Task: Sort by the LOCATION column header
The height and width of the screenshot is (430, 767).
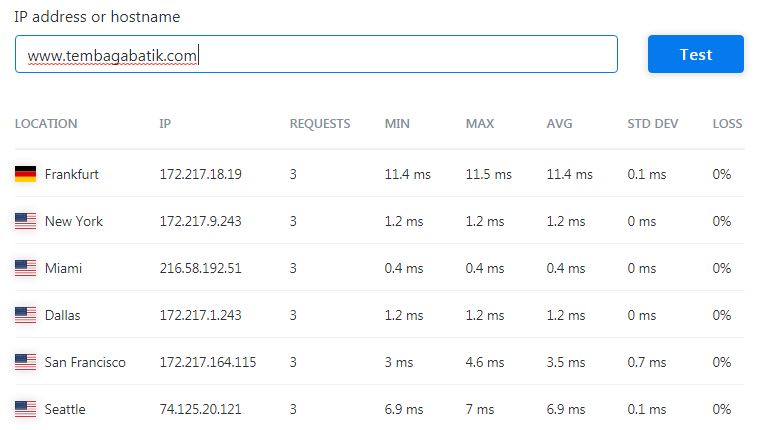Action: 46,124
